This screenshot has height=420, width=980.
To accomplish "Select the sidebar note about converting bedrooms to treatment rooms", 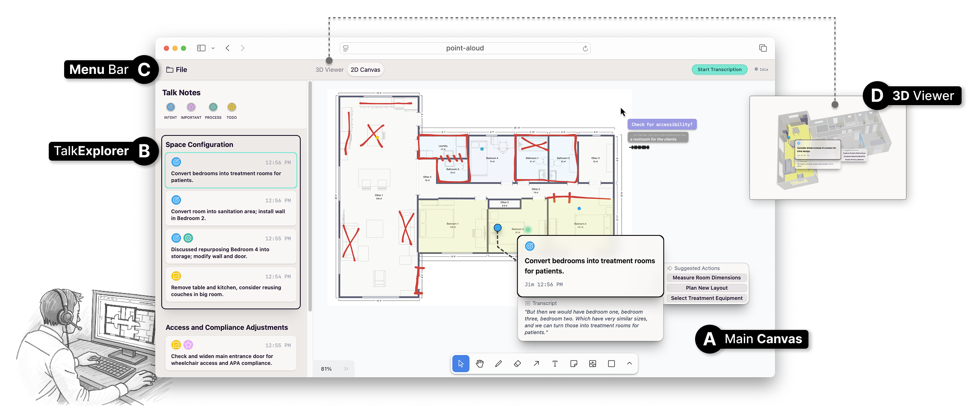I will (x=231, y=170).
